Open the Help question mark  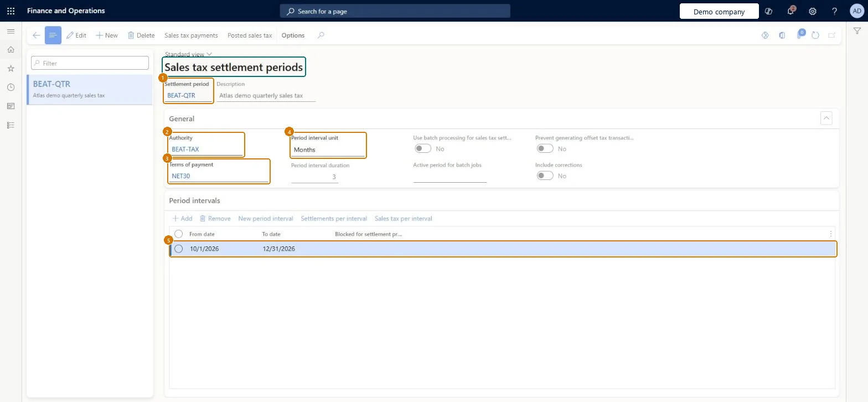(835, 11)
